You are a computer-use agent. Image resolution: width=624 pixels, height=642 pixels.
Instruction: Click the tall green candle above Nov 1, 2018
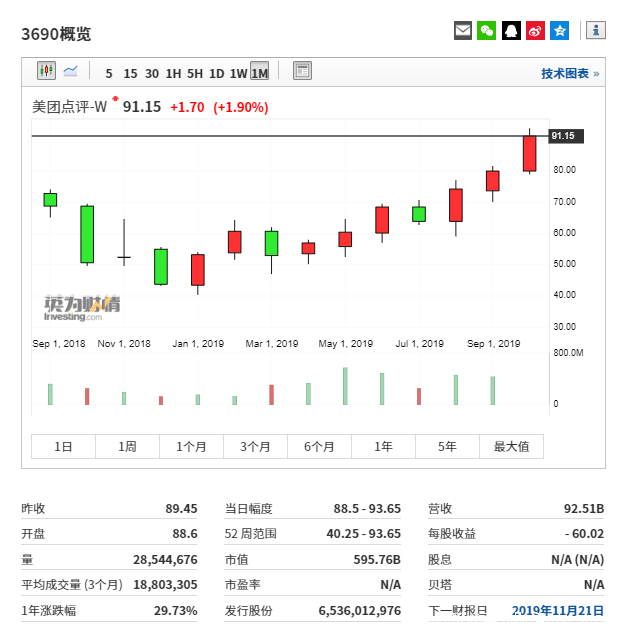(87, 234)
